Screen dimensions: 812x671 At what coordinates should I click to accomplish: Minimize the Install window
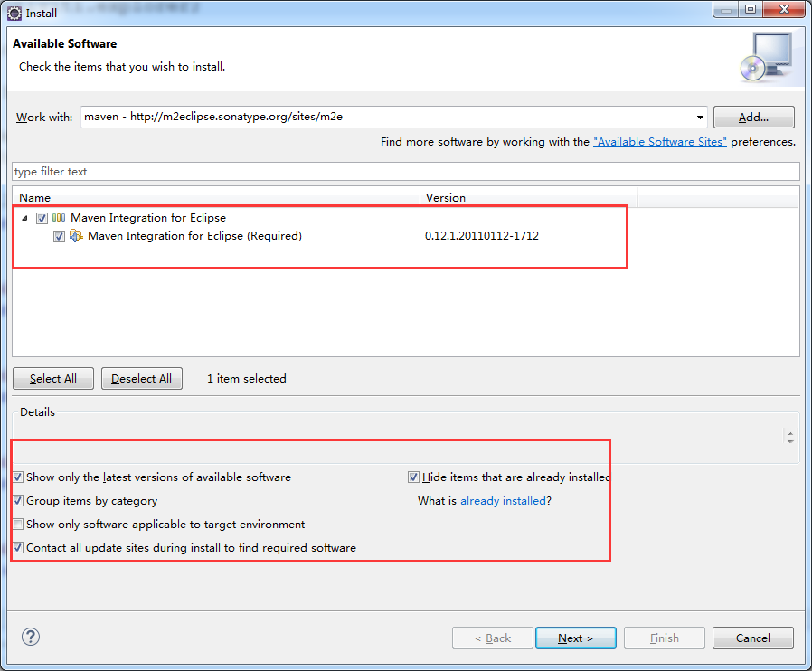point(726,9)
